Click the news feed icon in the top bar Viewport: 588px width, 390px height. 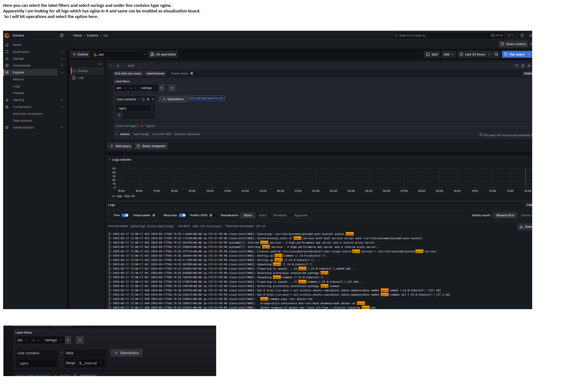pos(530,35)
